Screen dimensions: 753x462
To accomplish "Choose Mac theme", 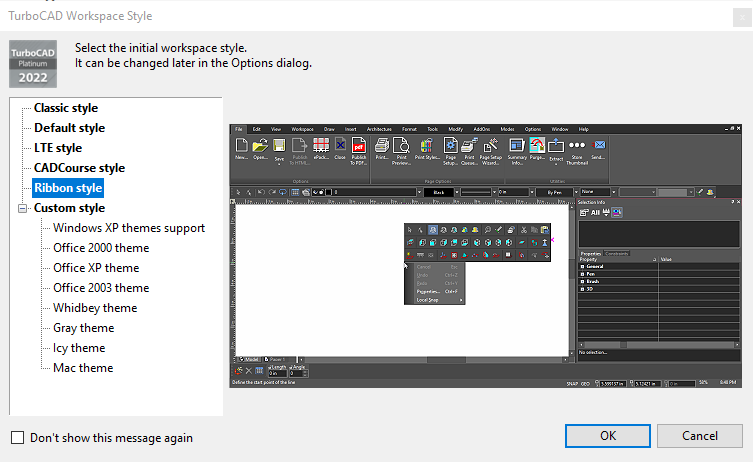I will click(x=83, y=368).
